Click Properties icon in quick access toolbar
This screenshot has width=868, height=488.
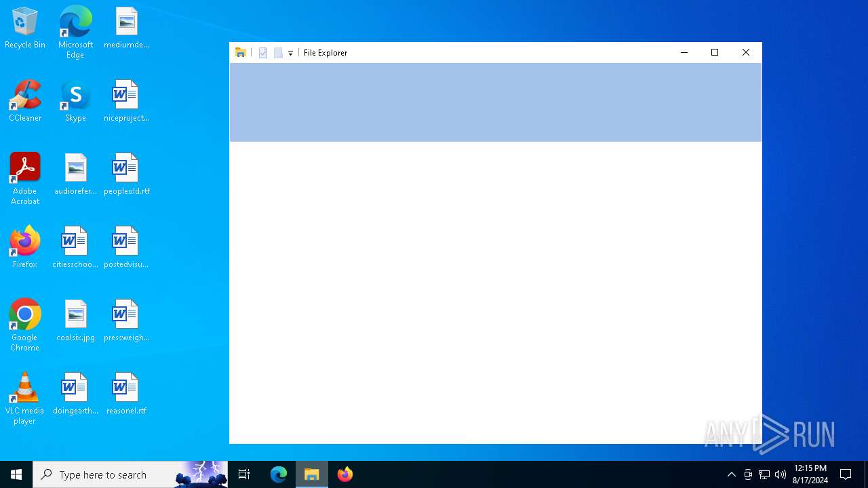(x=263, y=53)
